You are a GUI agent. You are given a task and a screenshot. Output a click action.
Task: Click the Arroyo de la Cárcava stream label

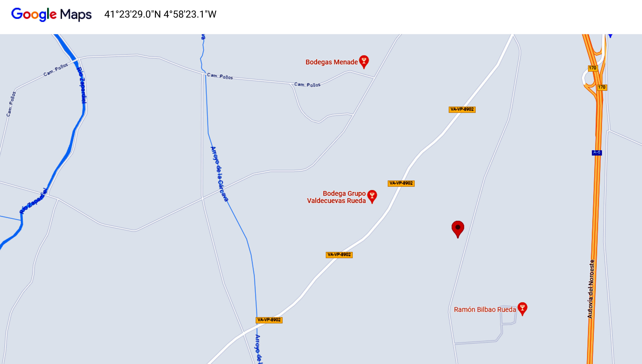(x=220, y=174)
